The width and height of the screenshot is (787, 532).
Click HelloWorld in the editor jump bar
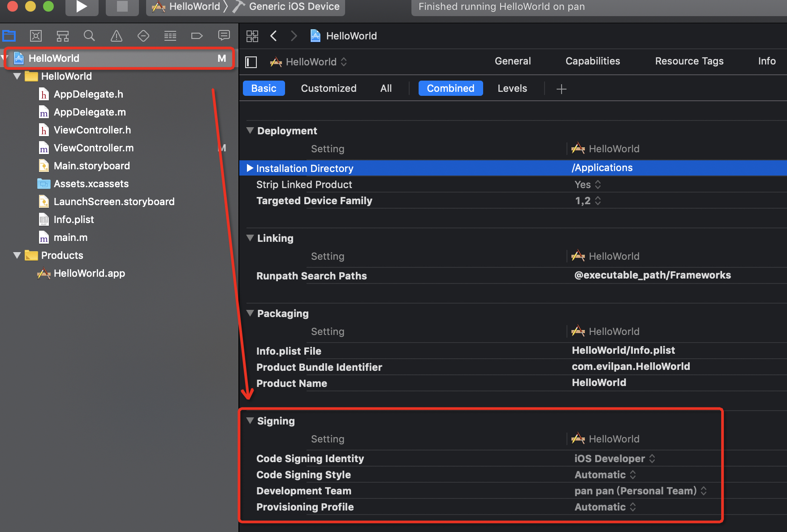(344, 36)
